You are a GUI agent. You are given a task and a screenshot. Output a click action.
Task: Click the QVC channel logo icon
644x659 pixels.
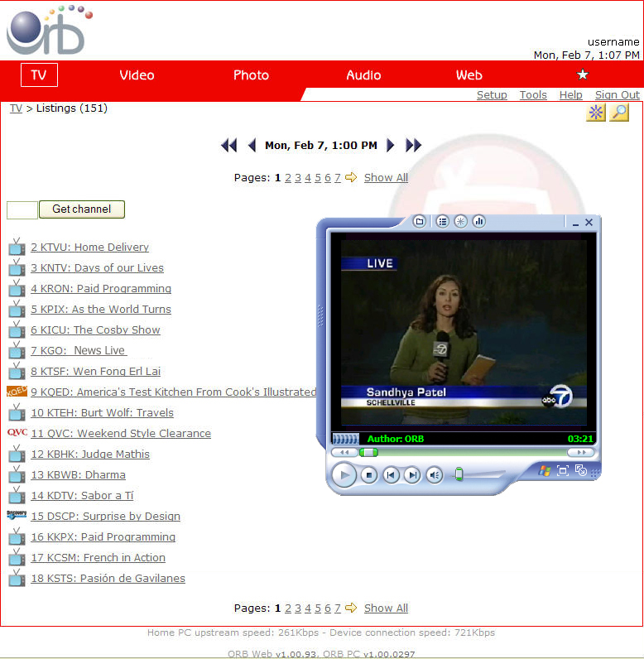pyautogui.click(x=17, y=432)
